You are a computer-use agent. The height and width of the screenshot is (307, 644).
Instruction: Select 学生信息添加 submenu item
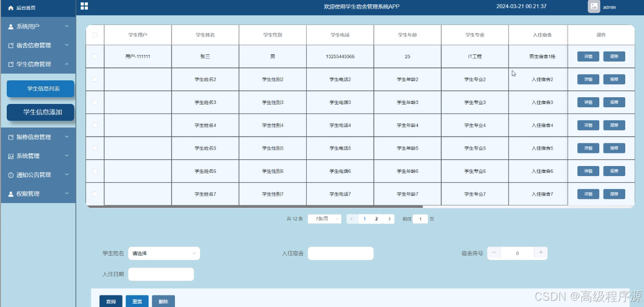coord(40,112)
